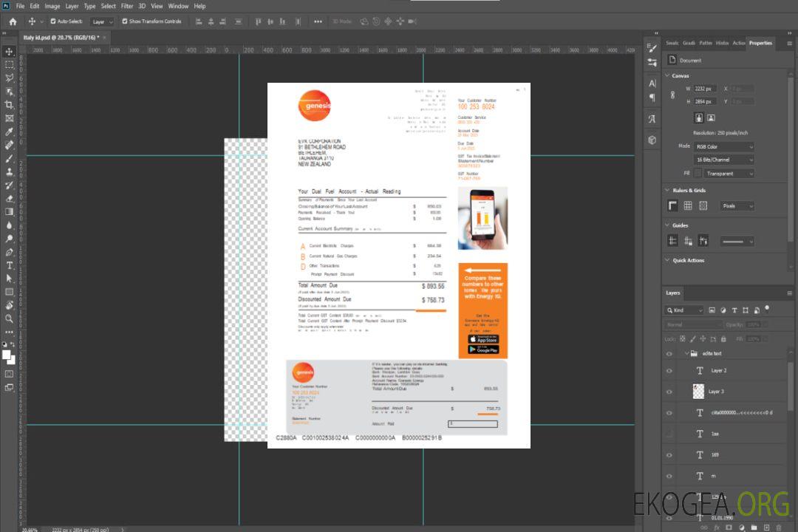Open the Filter menu
Screen dimensions: 798x532
127,6
